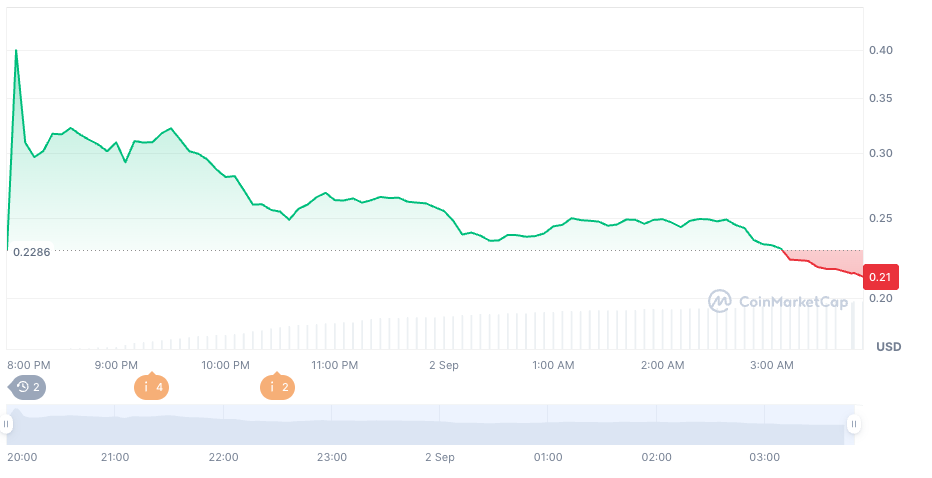
Task: Click the CoinMarketCap watermark text
Action: pos(793,301)
